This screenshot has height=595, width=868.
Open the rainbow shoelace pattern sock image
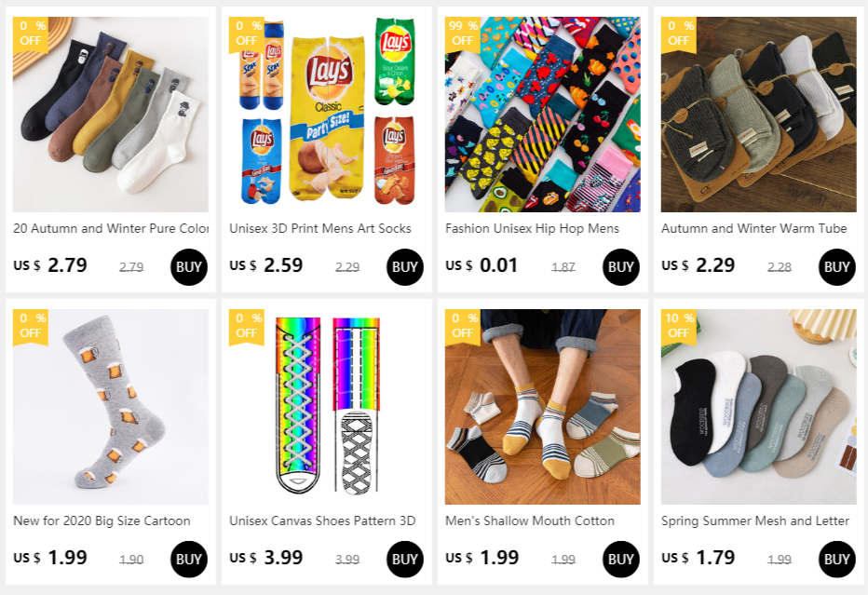327,407
